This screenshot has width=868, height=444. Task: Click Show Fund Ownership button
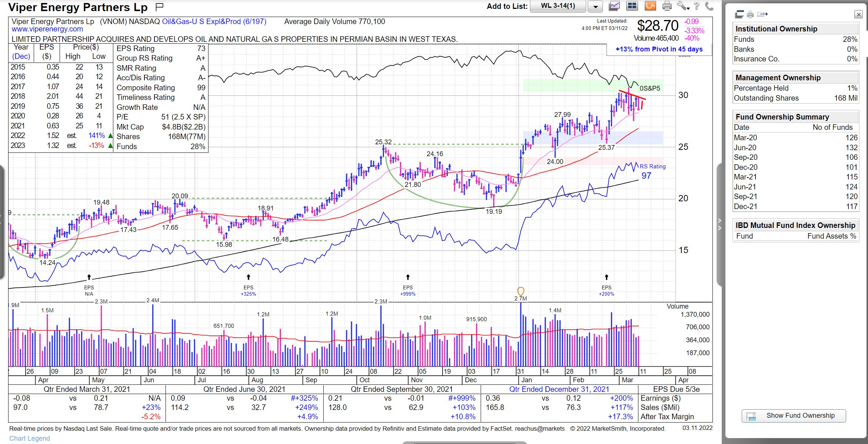(x=794, y=416)
